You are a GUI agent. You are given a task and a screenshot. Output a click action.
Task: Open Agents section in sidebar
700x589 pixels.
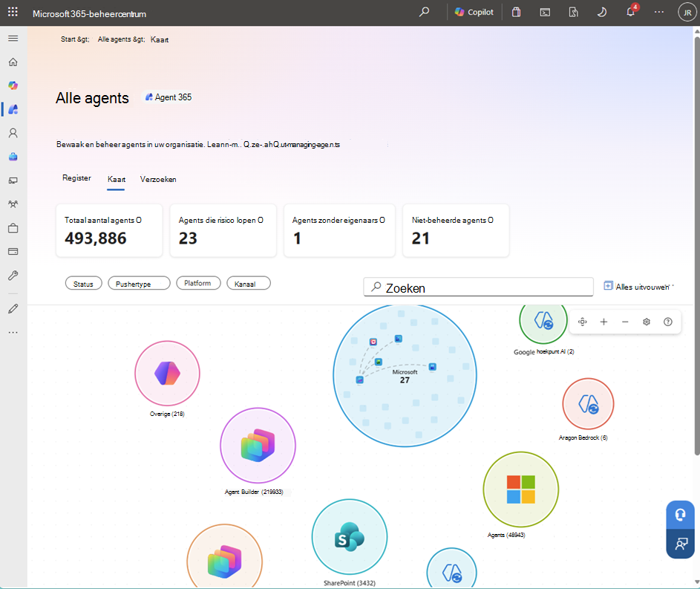coord(13,109)
